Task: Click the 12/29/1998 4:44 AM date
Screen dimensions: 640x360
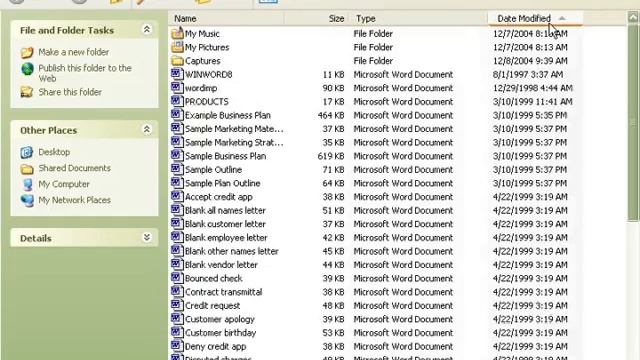Action: (x=533, y=88)
